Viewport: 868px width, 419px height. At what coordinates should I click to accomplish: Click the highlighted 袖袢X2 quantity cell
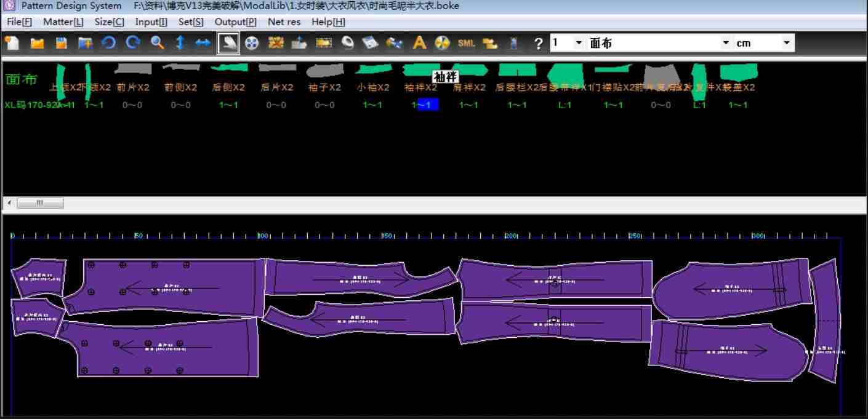pos(428,105)
